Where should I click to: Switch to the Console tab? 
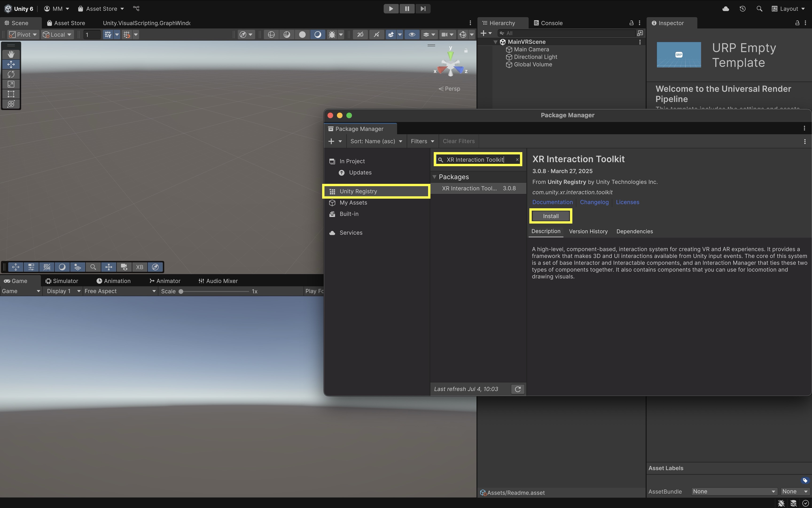[548, 23]
